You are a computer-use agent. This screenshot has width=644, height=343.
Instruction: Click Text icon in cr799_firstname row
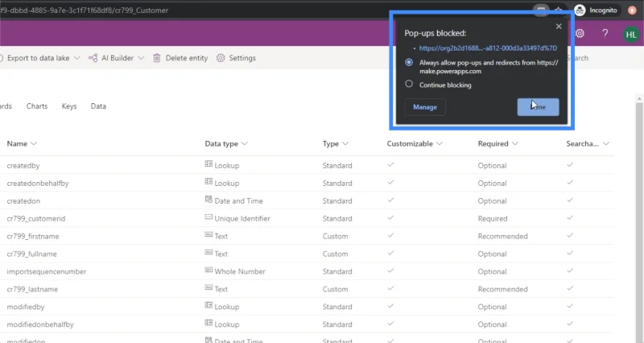208,234
